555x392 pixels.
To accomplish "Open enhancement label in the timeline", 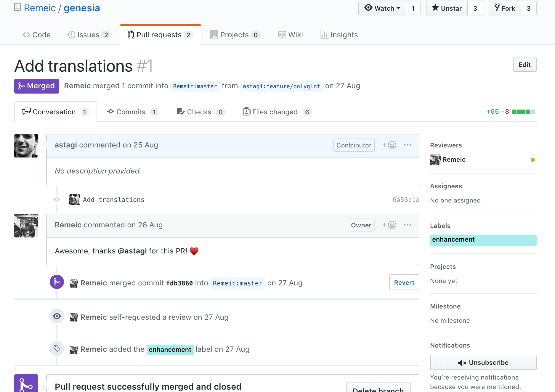I will (x=170, y=350).
